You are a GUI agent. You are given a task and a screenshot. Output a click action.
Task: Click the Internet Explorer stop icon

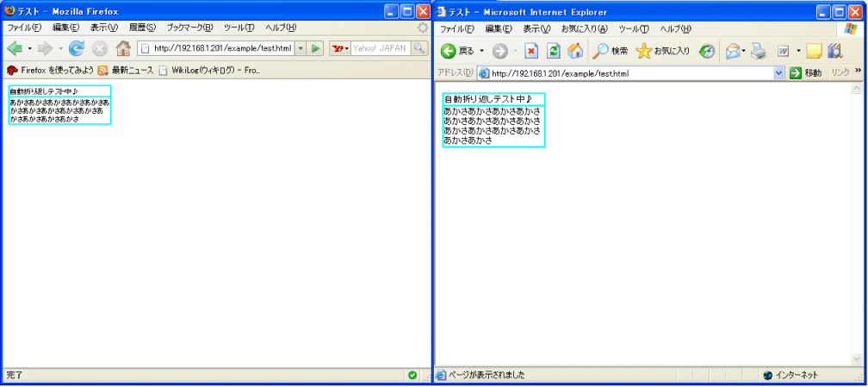(x=532, y=51)
